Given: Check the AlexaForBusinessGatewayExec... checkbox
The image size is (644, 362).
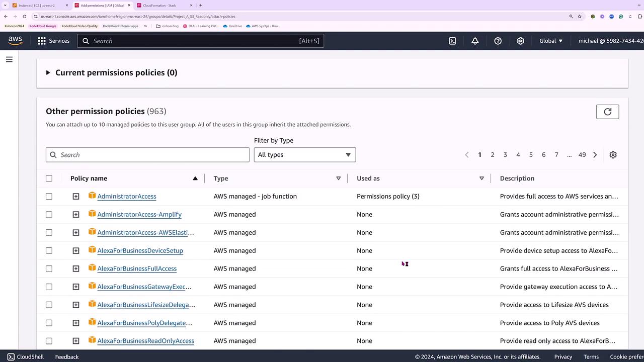Looking at the screenshot, I should tap(49, 287).
